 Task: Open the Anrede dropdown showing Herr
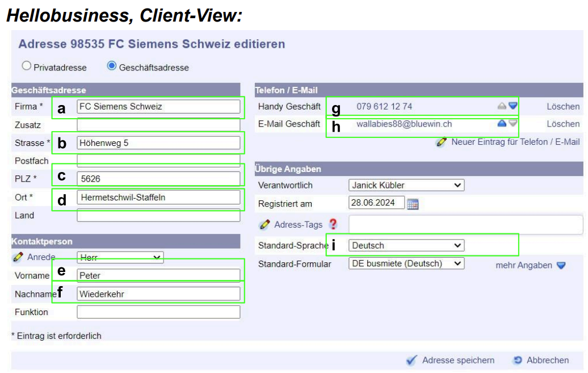(x=120, y=257)
